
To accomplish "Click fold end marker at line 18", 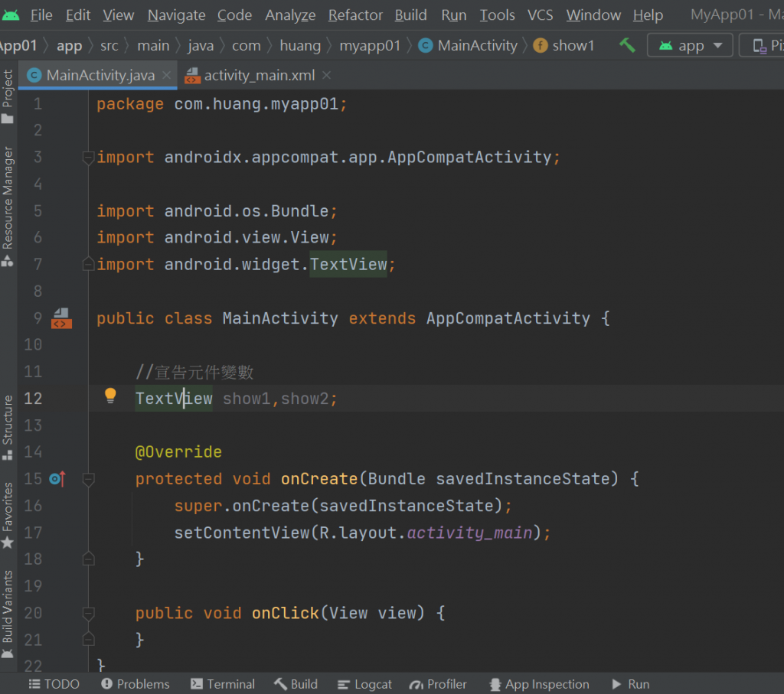I will click(x=88, y=558).
